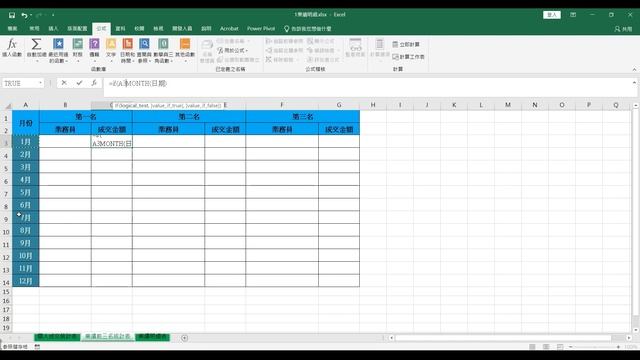Screen dimensions: 640x360
Task: Open the Date & Time functions icon
Action: point(127,50)
